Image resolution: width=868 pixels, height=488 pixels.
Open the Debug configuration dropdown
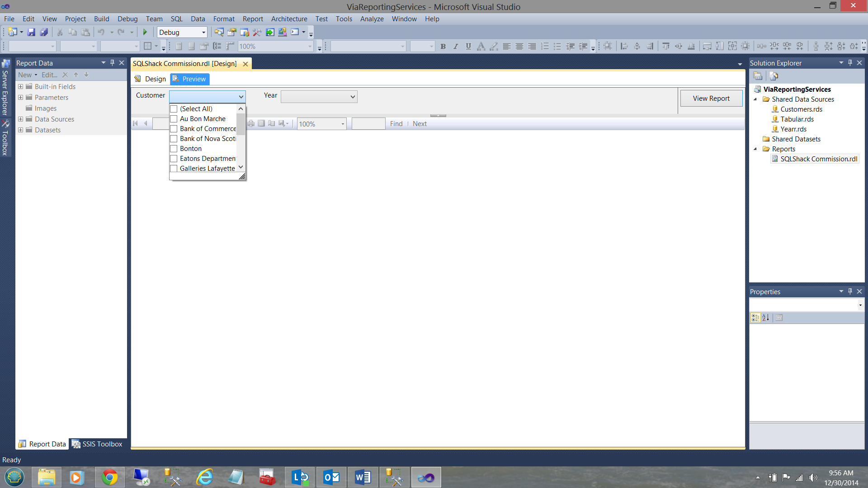click(203, 32)
